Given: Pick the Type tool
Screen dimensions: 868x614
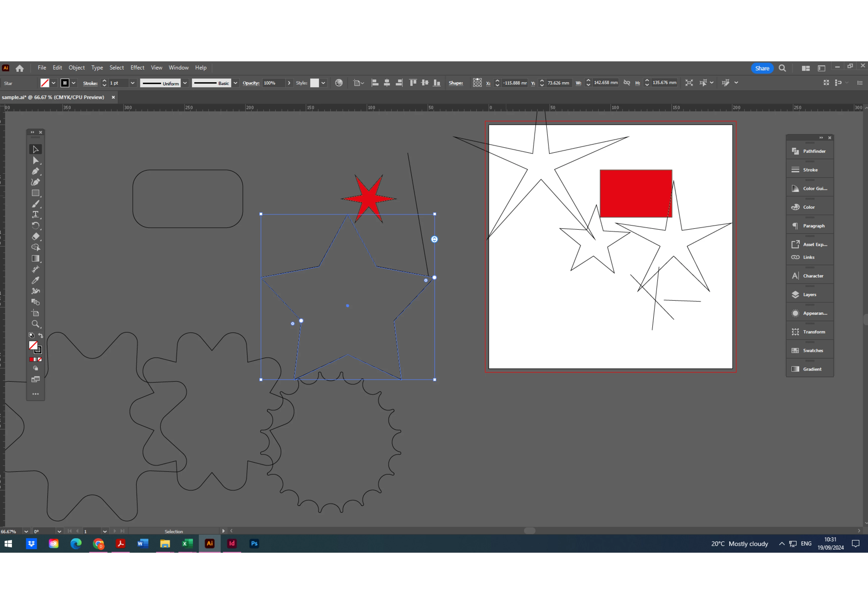Looking at the screenshot, I should (x=36, y=214).
